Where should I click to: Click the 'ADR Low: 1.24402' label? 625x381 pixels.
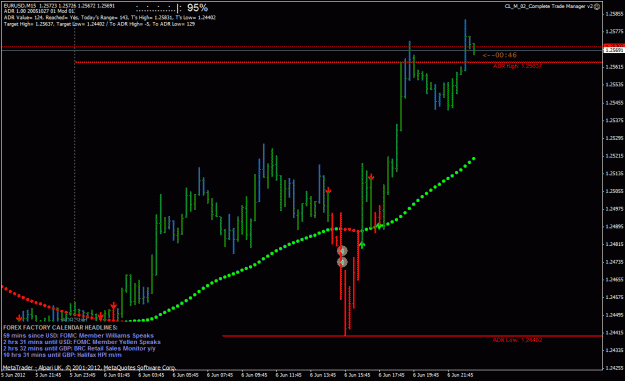pos(517,340)
